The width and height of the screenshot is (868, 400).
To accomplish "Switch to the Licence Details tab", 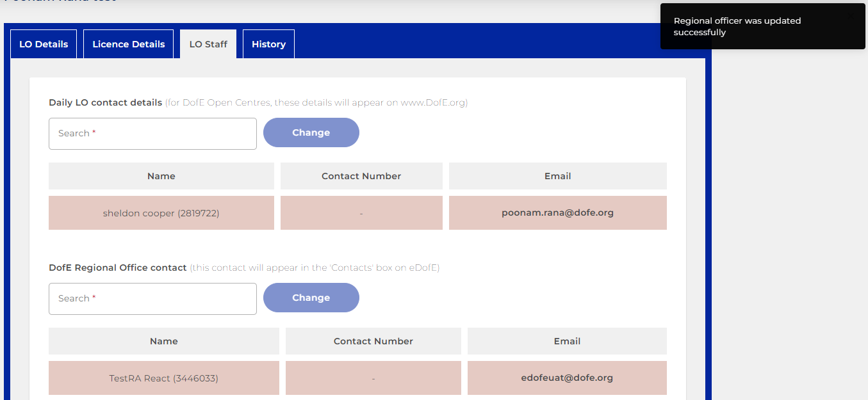I will (x=128, y=44).
